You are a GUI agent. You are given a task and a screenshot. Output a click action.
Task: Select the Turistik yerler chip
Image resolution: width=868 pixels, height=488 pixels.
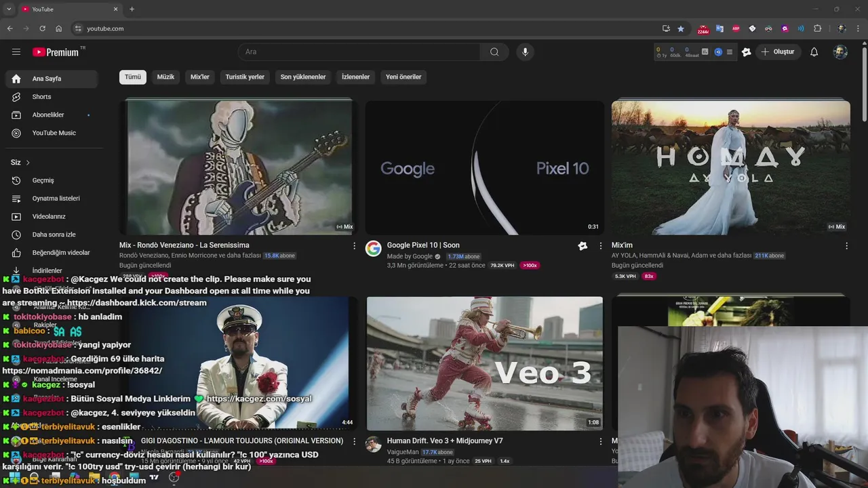245,77
